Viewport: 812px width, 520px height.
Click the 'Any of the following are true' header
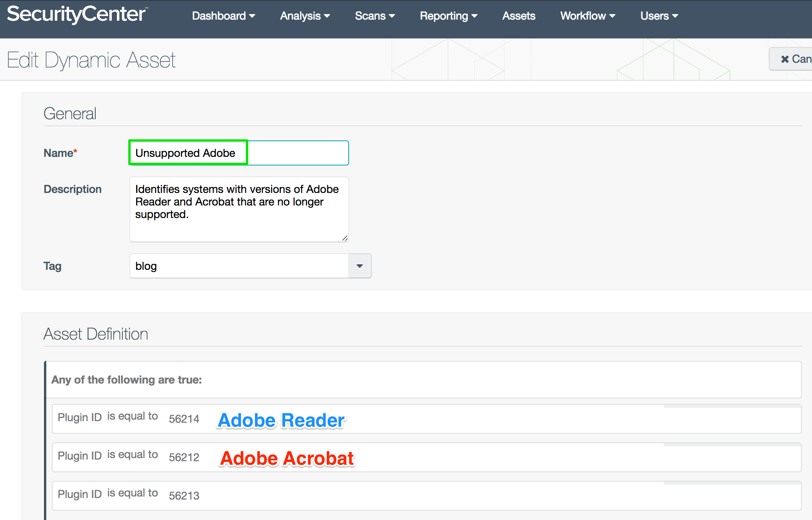[x=127, y=380]
